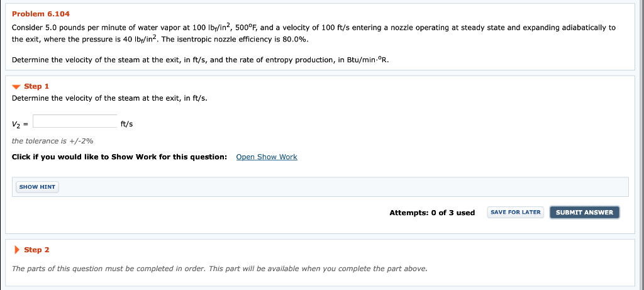Click the problem statement paragraph about water vapor
The image size is (644, 290).
(314, 34)
